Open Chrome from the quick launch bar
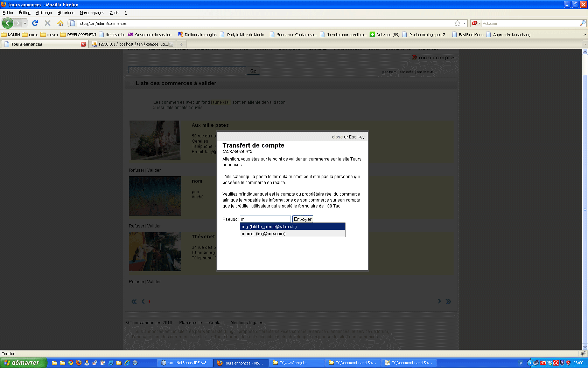Viewport: 588px width, 368px height. coord(71,363)
